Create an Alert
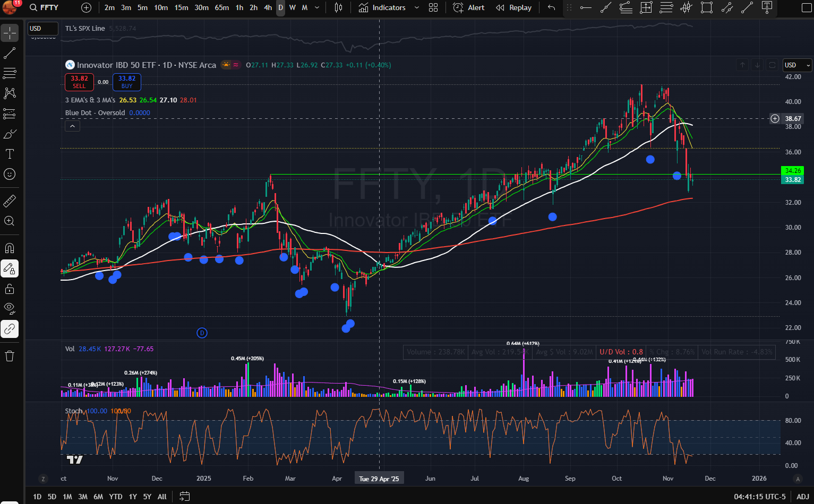Image resolution: width=814 pixels, height=504 pixels. (x=469, y=7)
